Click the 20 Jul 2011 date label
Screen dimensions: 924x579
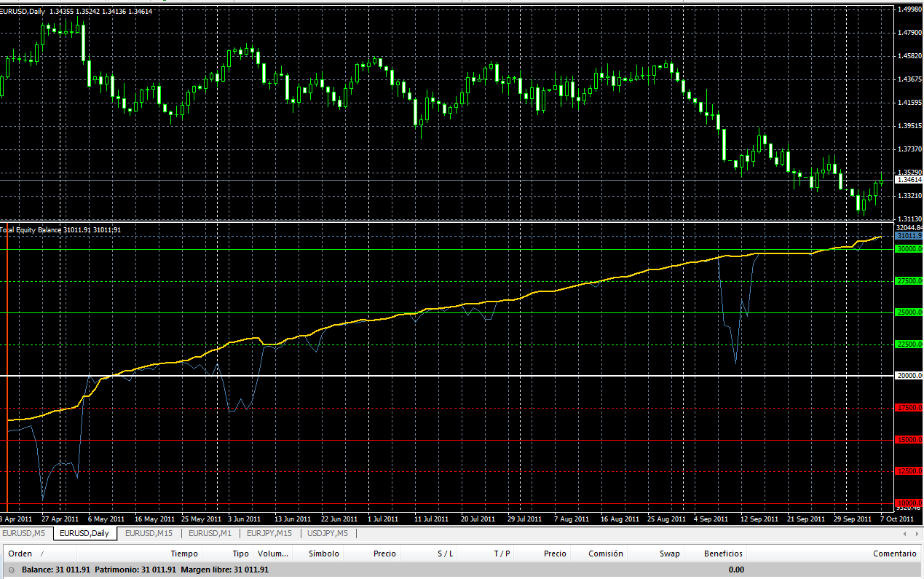[x=478, y=519]
